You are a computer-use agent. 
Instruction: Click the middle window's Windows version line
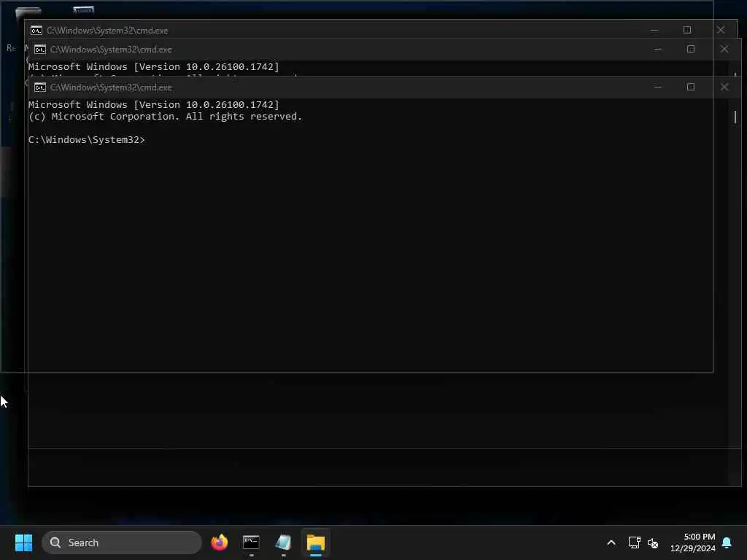[153, 66]
